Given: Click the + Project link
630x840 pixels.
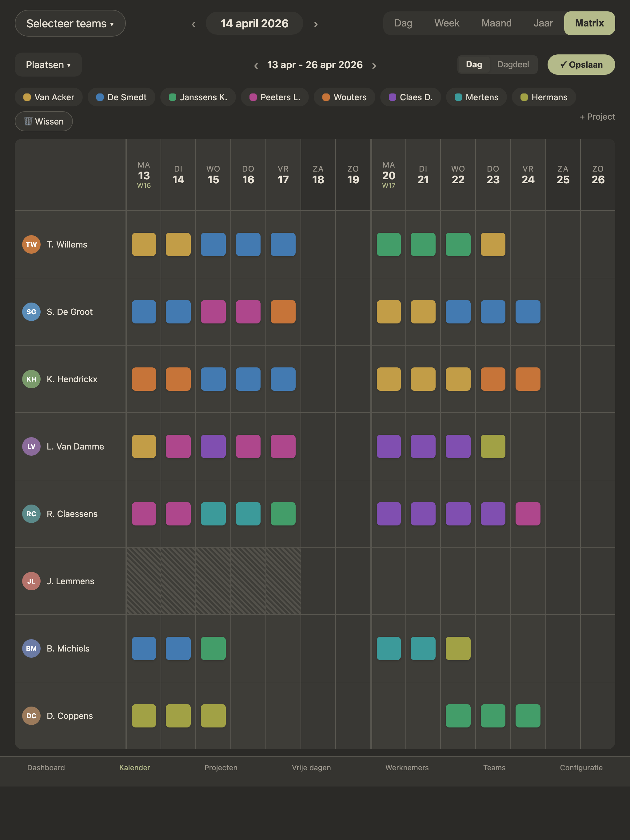Looking at the screenshot, I should click(597, 117).
